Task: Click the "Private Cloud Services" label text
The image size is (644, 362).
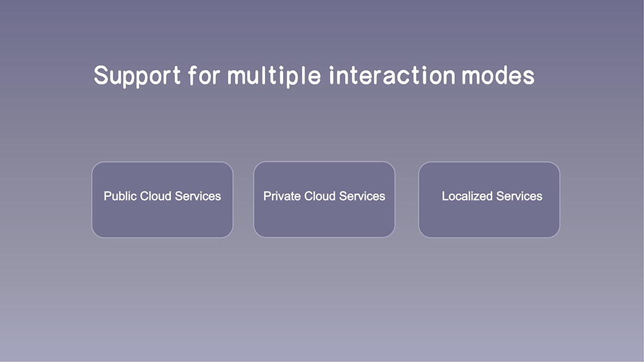Action: tap(324, 196)
